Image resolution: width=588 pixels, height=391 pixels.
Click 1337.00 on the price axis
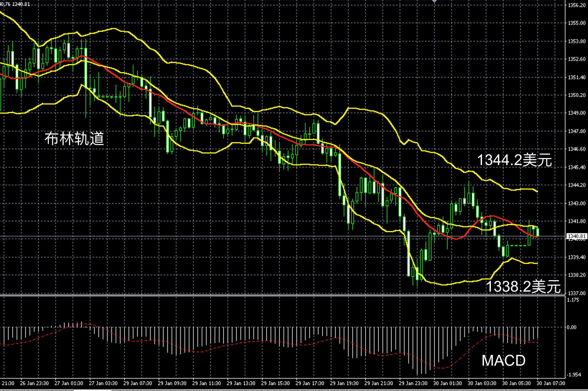point(576,293)
